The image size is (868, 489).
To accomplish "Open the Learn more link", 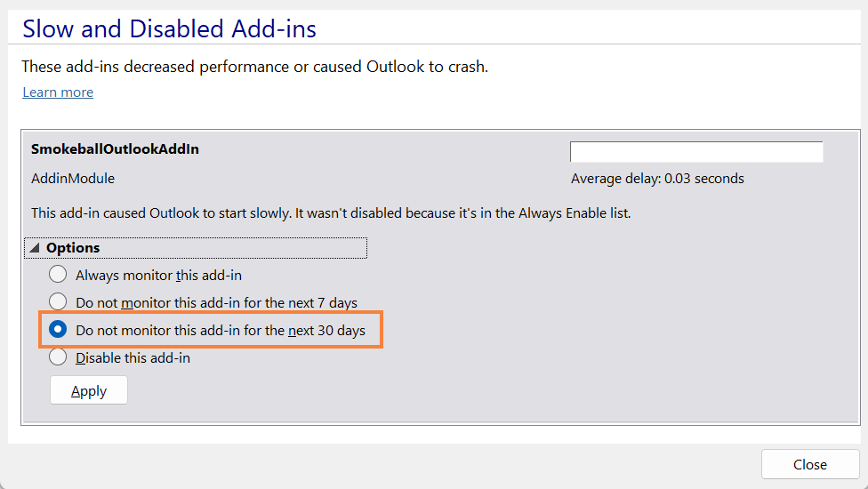I will [58, 92].
